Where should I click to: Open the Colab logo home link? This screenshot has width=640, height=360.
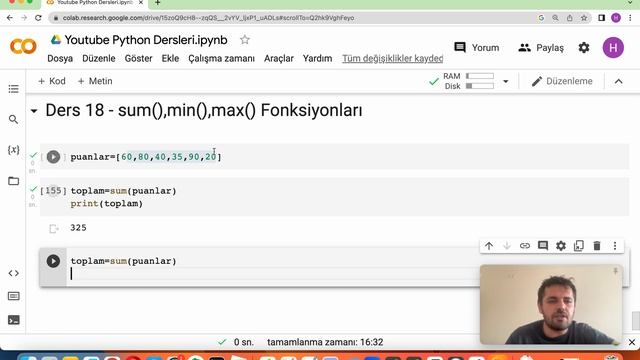tap(23, 47)
